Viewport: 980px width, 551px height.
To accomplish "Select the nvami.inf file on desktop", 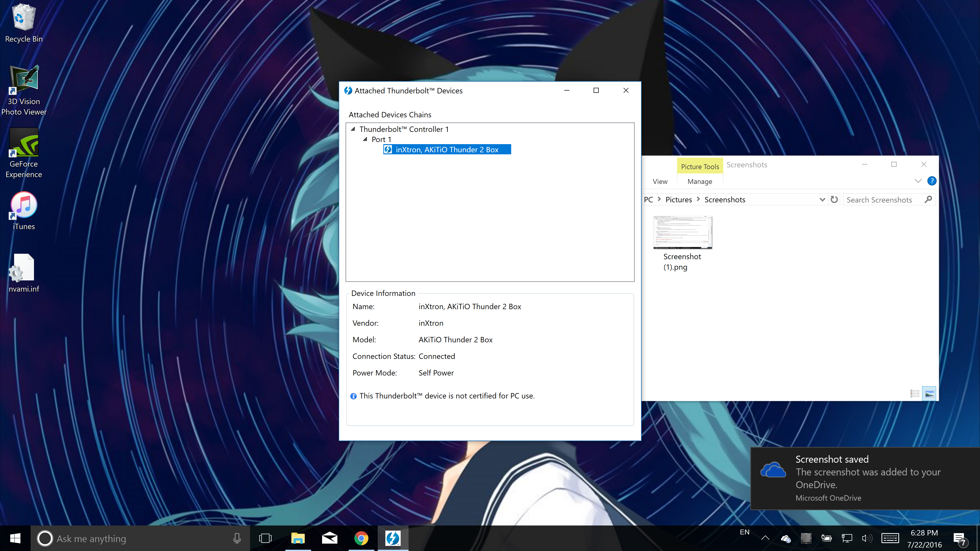I will 23,273.
